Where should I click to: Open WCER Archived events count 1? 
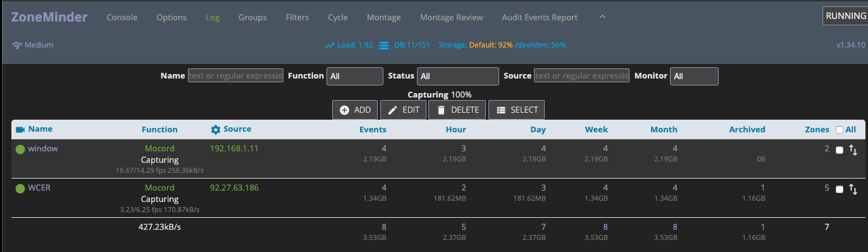[763, 188]
